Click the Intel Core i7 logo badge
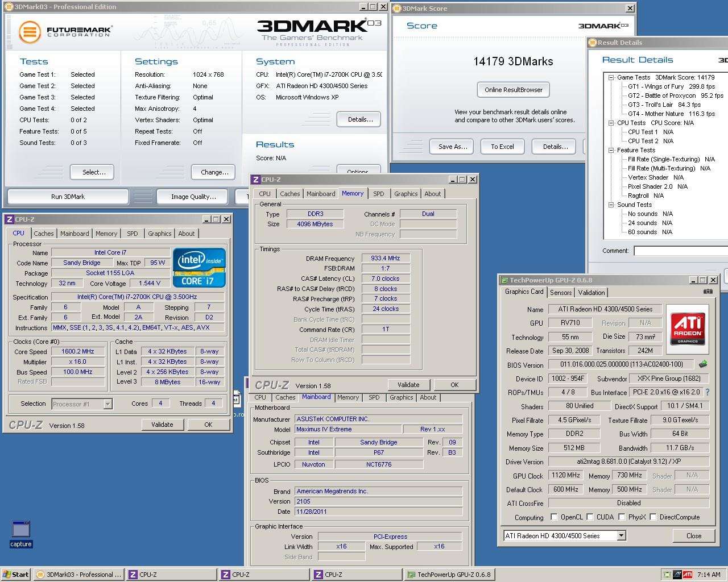This screenshot has width=728, height=582. coord(199,267)
